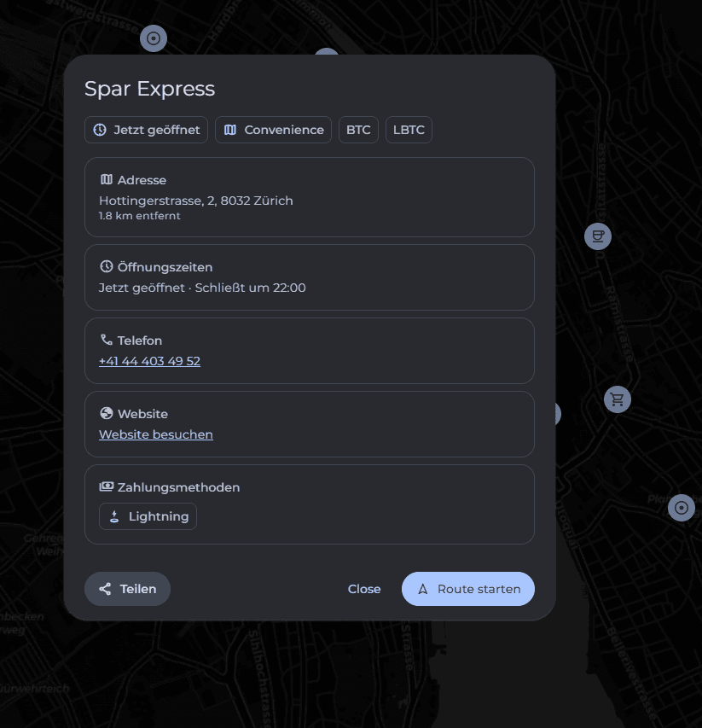Select the Jetzt geöffnet chip
702x728 pixels.
point(147,130)
